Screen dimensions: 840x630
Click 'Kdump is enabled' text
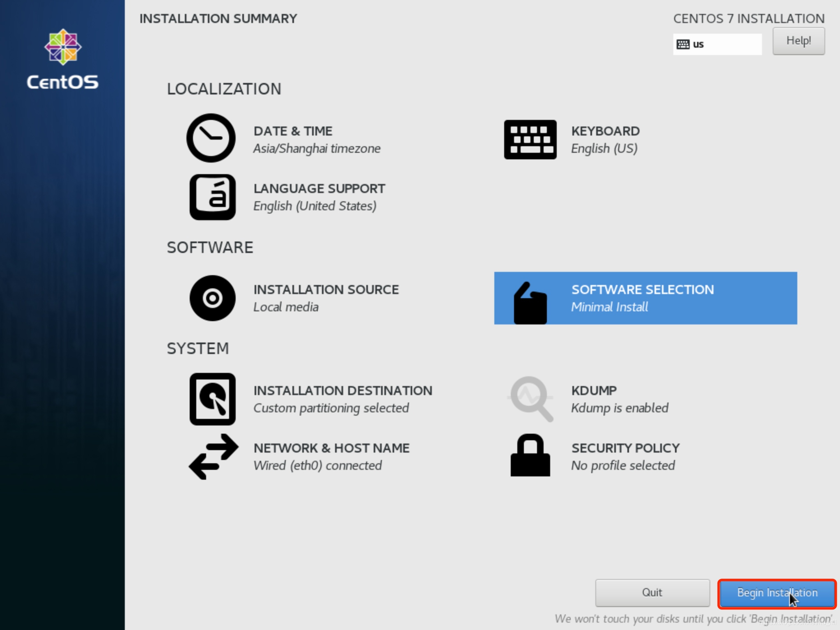coord(620,408)
